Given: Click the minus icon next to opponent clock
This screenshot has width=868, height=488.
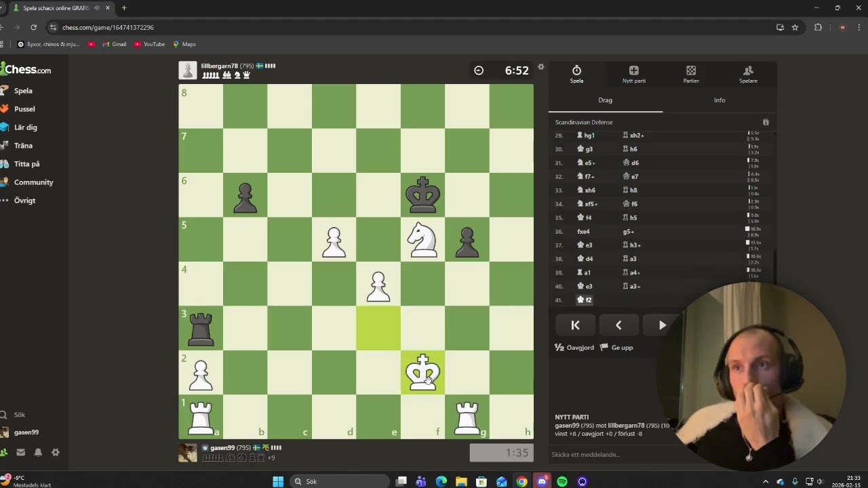Looking at the screenshot, I should tap(479, 70).
